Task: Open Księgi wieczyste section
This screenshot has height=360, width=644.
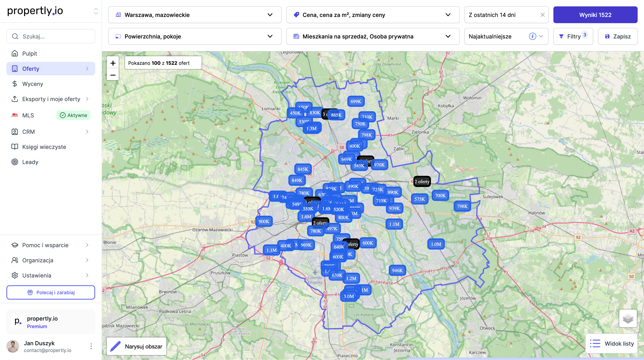Action: [x=44, y=147]
